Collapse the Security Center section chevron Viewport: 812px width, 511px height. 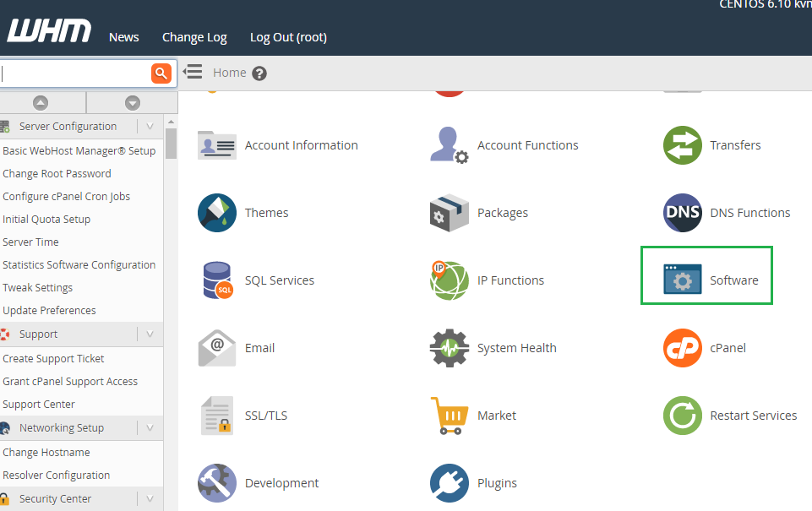[x=150, y=499]
